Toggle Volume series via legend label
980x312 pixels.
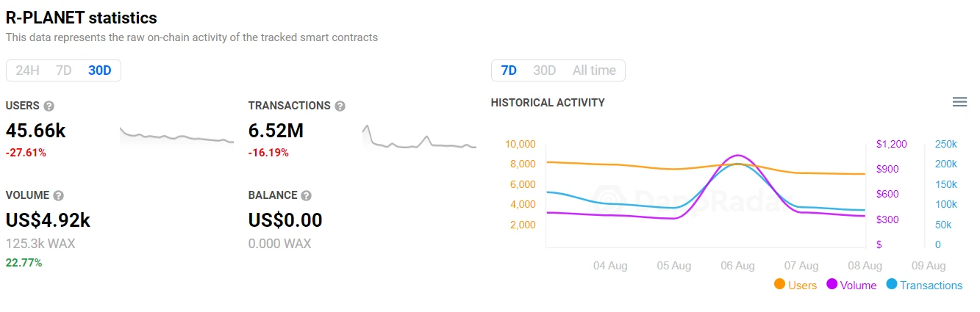(x=859, y=286)
